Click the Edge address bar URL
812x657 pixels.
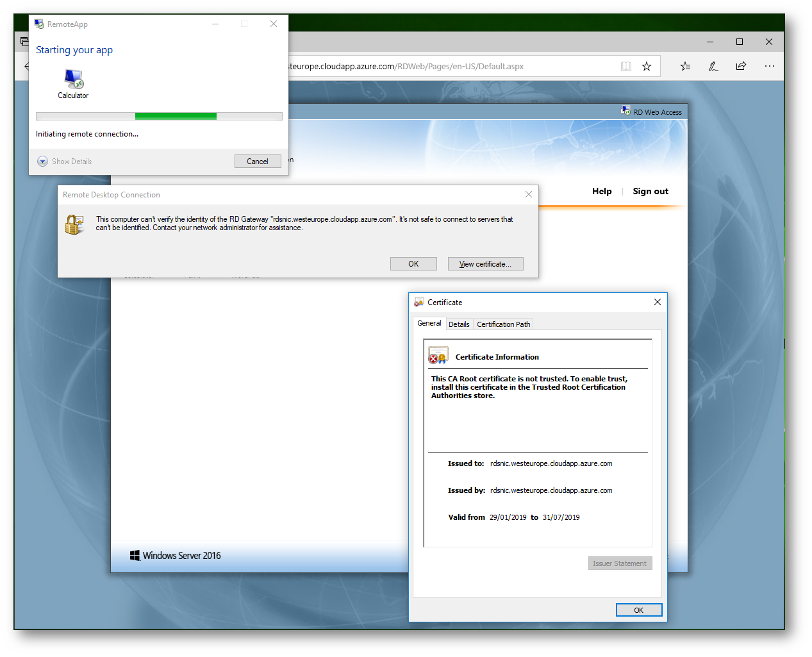(406, 66)
